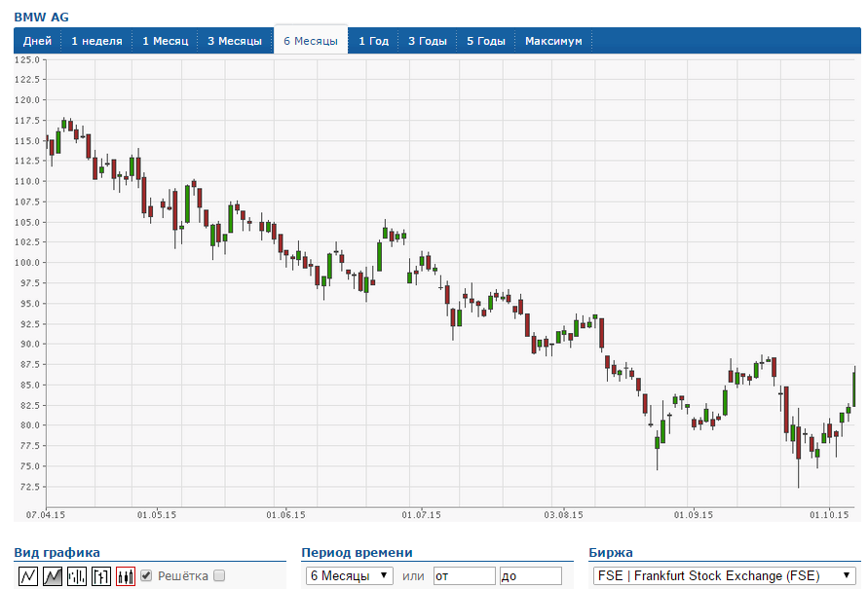The height and width of the screenshot is (589, 868).
Task: Click the 72.5 price axis label
Action: coord(29,487)
